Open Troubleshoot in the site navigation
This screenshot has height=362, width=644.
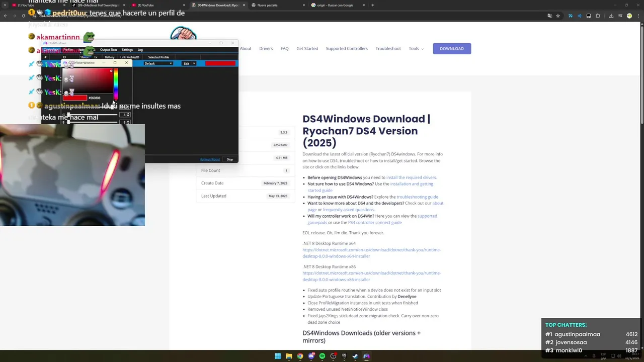(x=388, y=49)
